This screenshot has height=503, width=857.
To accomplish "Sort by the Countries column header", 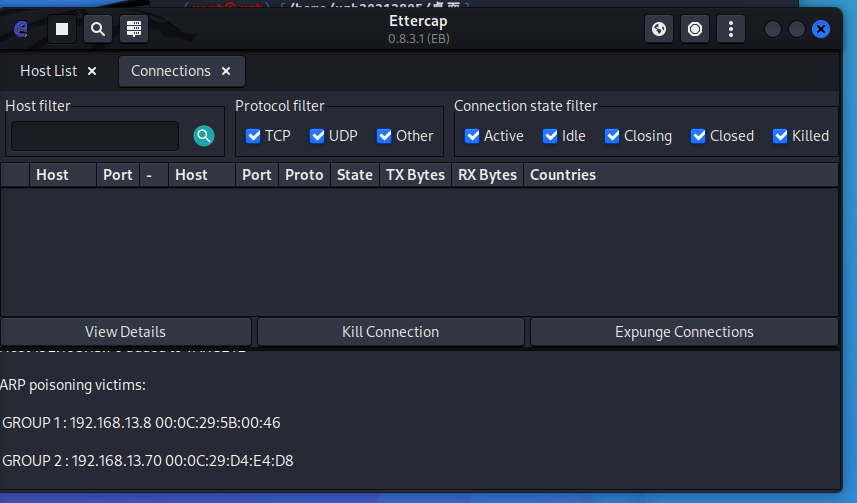I will (x=681, y=175).
